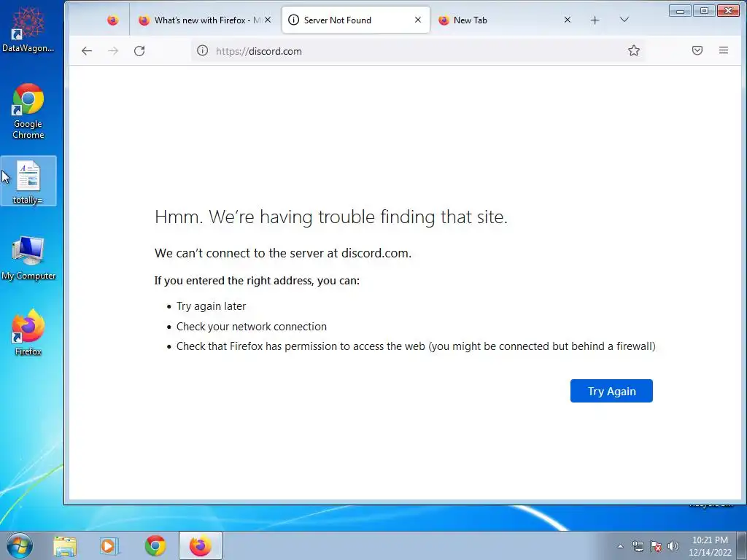Bookmark this page with the star
The height and width of the screenshot is (560, 747).
634,50
